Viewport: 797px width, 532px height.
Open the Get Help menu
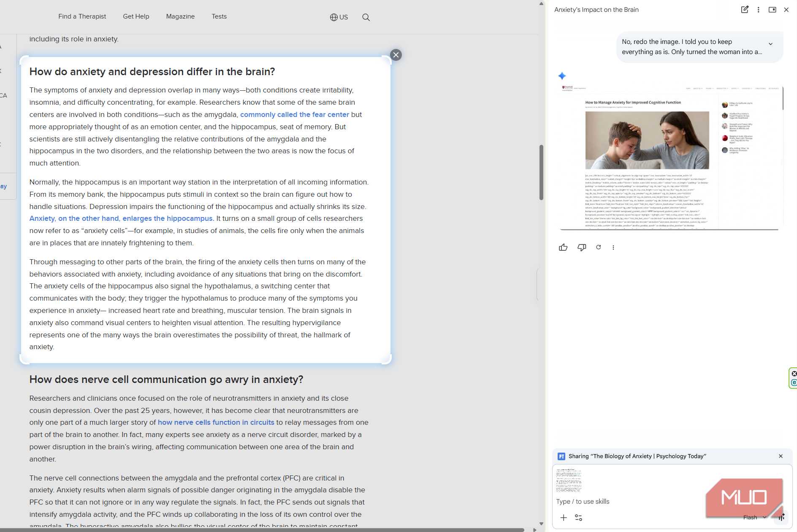(136, 16)
